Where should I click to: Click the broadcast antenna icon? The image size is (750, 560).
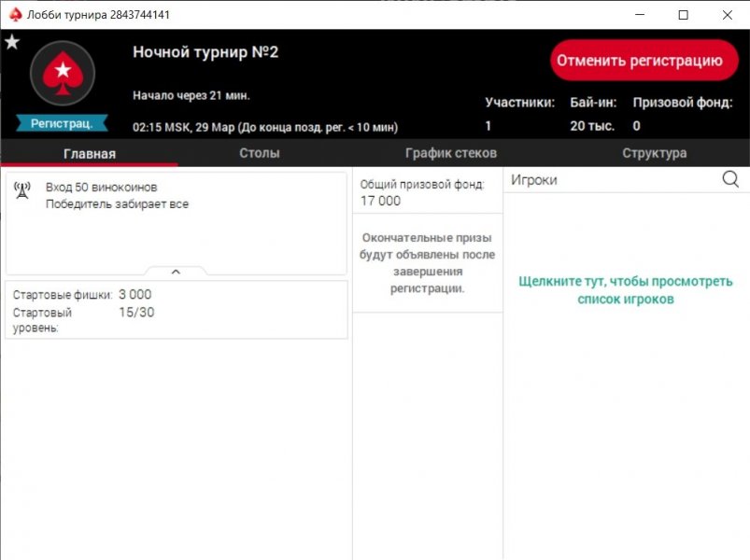click(22, 190)
